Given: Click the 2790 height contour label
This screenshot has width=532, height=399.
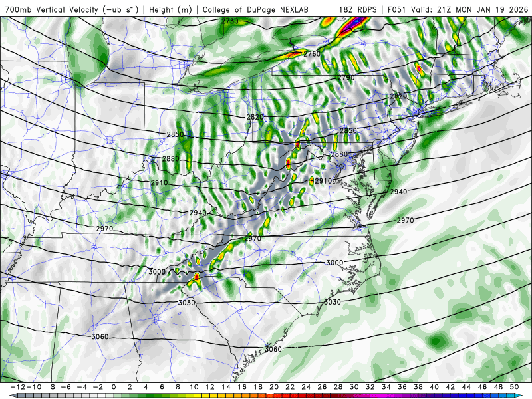Looking at the screenshot, I should [x=346, y=78].
